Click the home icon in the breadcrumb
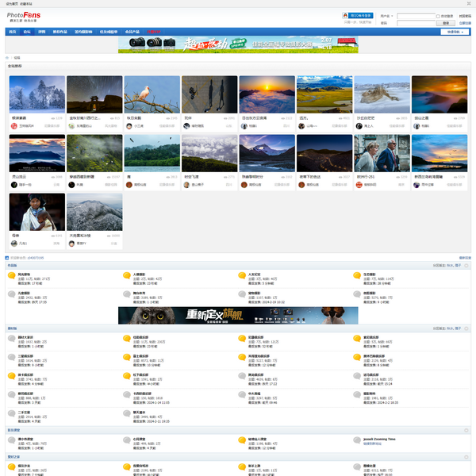The height and width of the screenshot is (476, 476). pyautogui.click(x=8, y=58)
